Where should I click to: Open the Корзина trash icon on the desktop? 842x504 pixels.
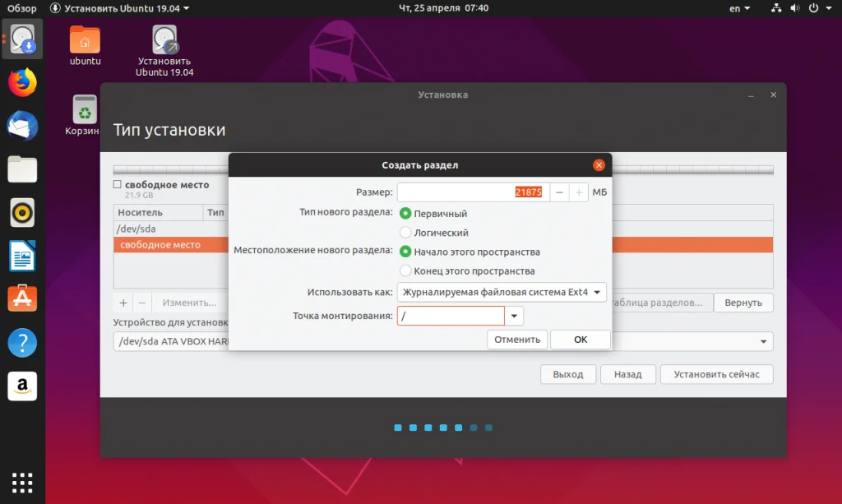coord(83,115)
